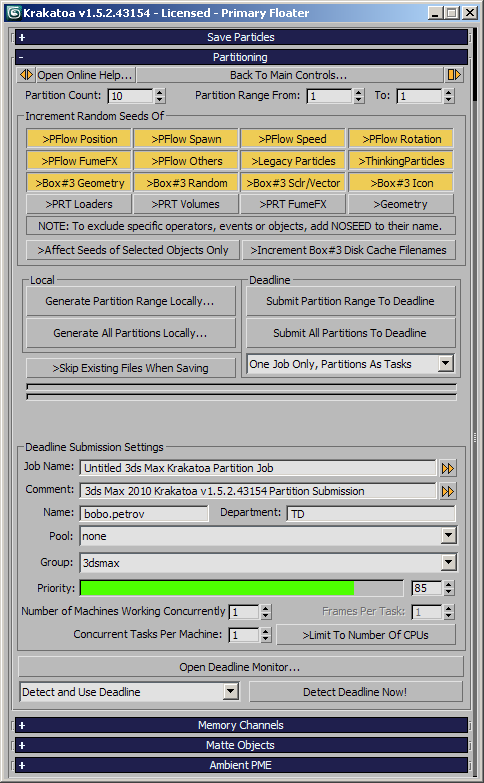The width and height of the screenshot is (484, 783).
Task: Enable the >PRT Loaders seed option
Action: pos(79,204)
